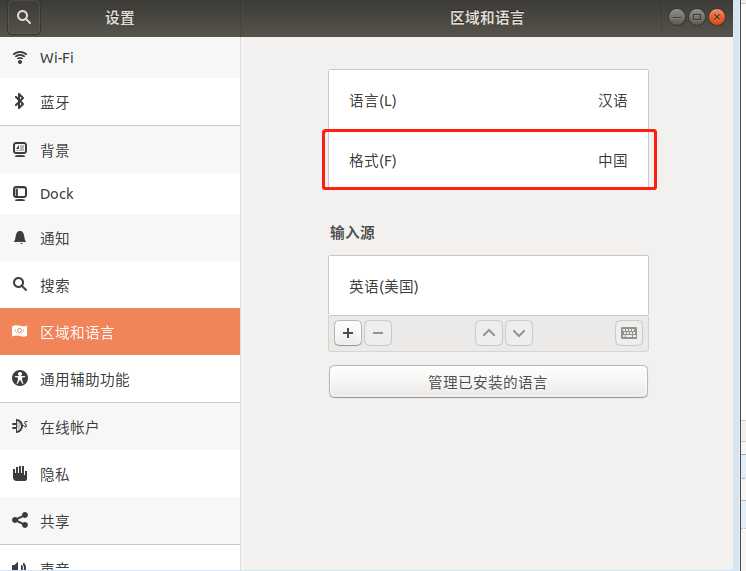Open the Wi-Fi settings panel
This screenshot has width=746, height=571.
point(120,58)
